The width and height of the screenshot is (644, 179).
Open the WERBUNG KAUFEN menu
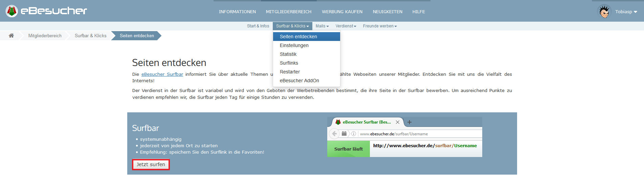342,12
